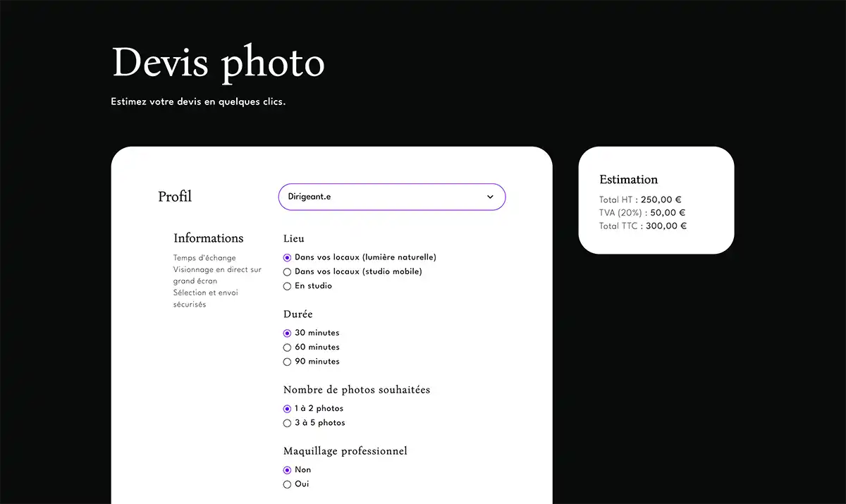This screenshot has height=504, width=846.
Task: Click the 'Informations' heading
Action: click(208, 238)
